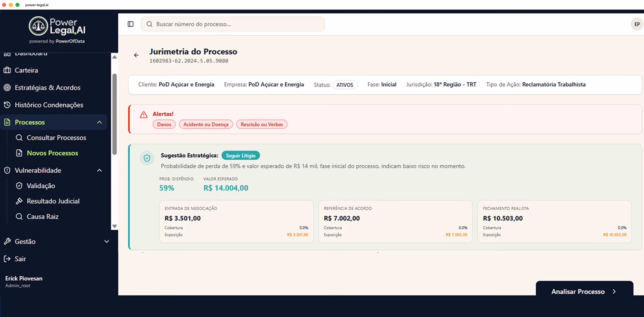Screen dimensions: 644x317
Task: Click the Histórico Condenações clock icon
Action: point(7,105)
